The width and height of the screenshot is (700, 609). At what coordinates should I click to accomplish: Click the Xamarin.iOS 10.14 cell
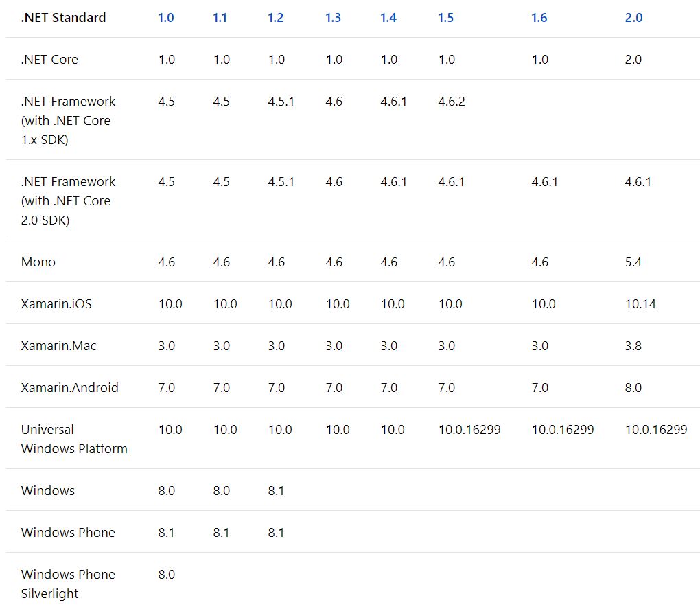tap(640, 303)
